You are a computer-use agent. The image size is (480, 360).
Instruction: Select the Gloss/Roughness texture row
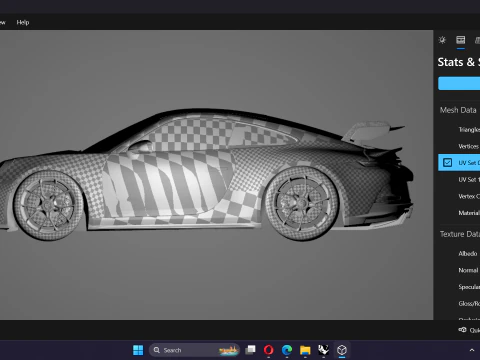pos(469,304)
